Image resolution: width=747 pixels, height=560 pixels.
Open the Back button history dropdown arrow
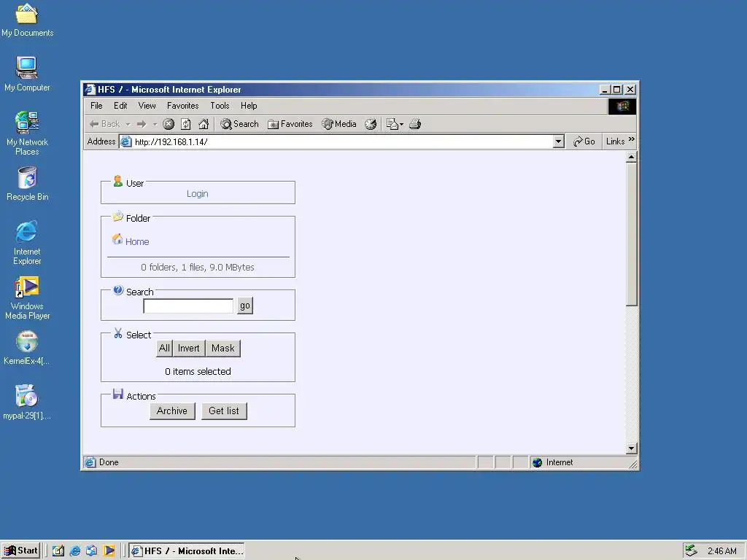128,125
